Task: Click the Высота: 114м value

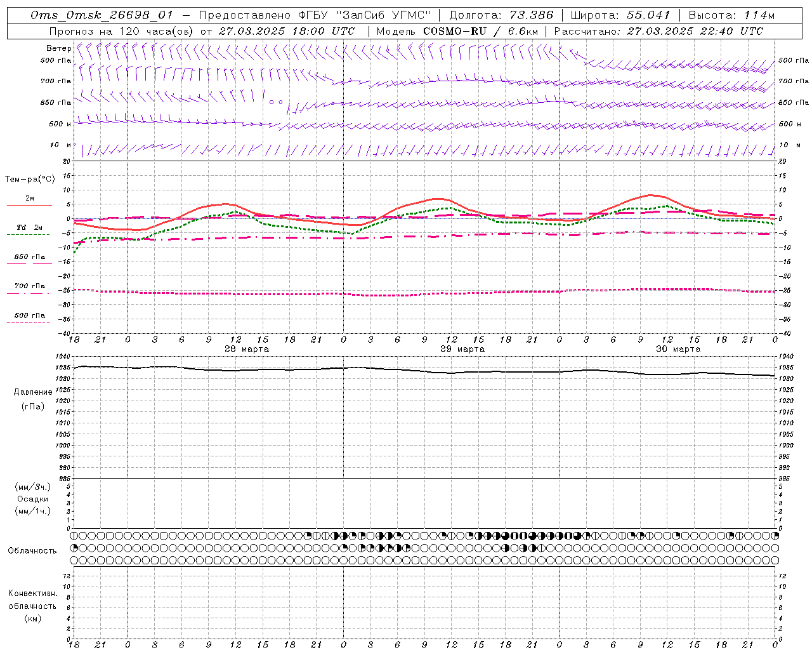Action: coord(731,15)
